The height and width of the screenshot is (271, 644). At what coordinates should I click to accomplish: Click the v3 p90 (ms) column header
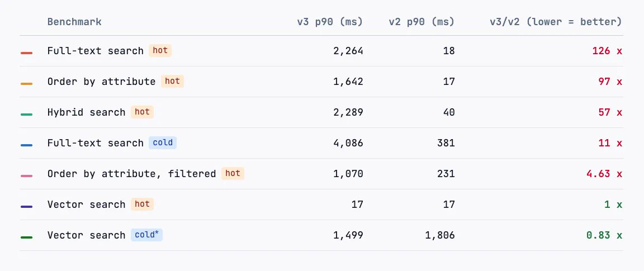tap(330, 22)
